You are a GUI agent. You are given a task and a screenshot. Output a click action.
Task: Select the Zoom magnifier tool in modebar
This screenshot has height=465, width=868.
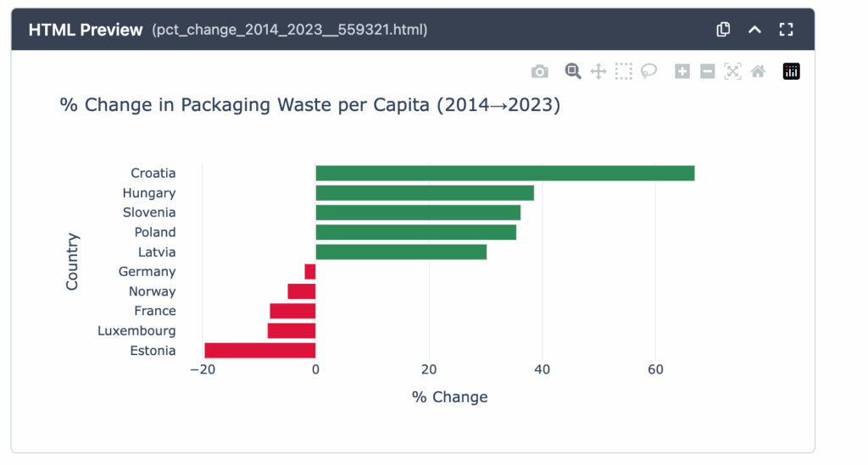(573, 72)
